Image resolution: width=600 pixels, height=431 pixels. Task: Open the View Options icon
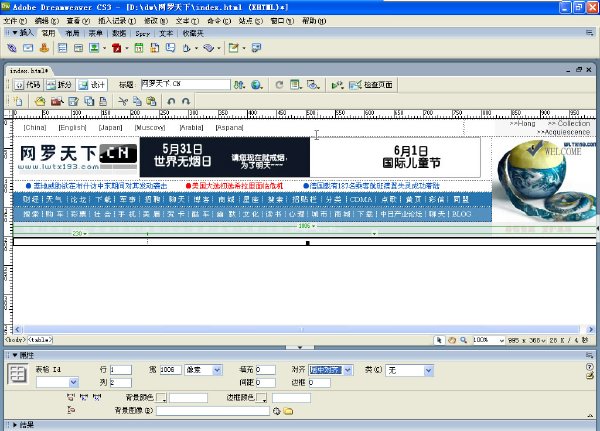(x=295, y=85)
